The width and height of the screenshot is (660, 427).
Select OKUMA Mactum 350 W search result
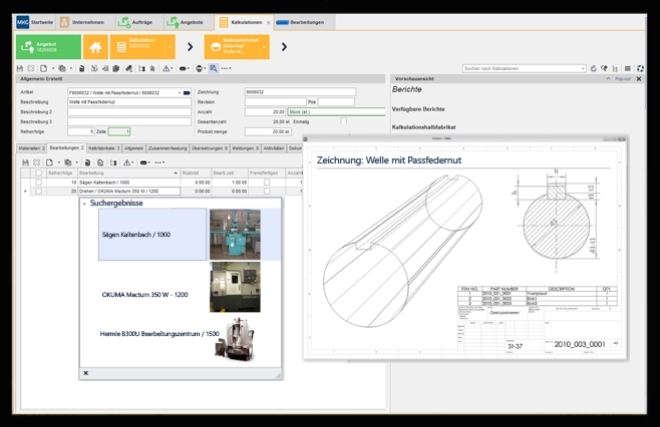tap(144, 295)
